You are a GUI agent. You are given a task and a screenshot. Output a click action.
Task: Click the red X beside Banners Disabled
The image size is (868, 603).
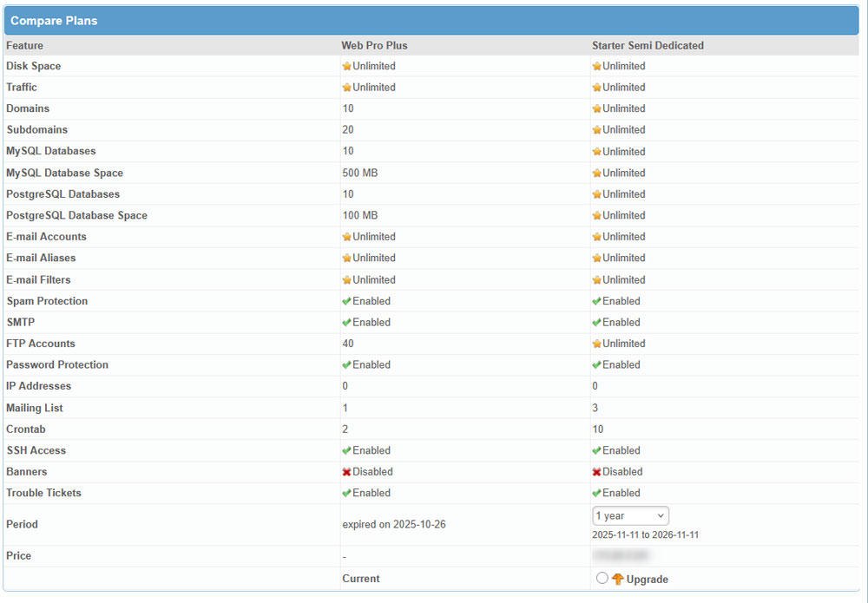tap(346, 471)
